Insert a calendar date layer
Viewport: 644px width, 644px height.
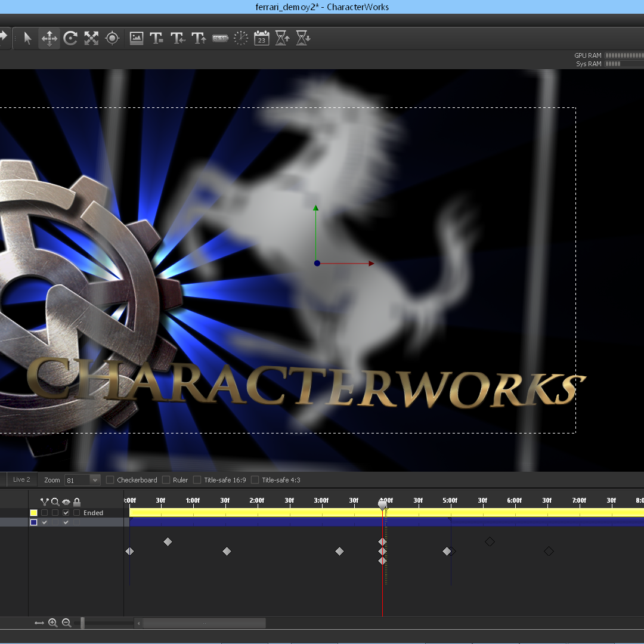262,38
